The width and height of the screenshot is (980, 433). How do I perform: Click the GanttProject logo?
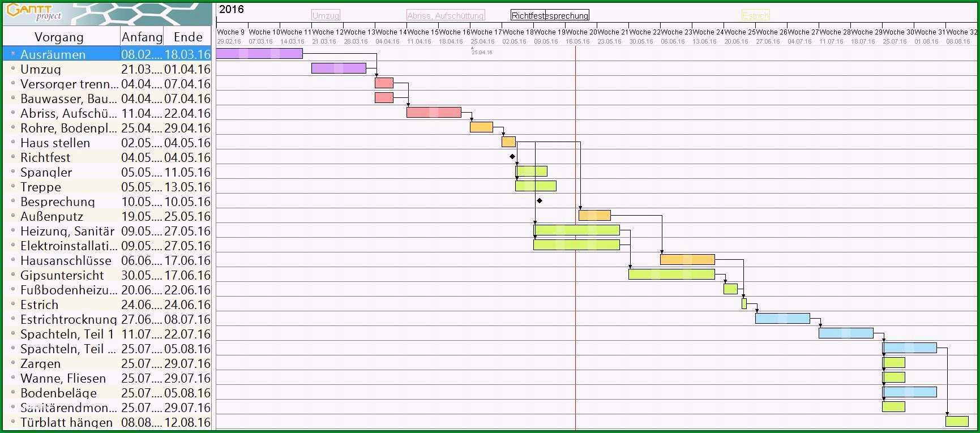(35, 12)
